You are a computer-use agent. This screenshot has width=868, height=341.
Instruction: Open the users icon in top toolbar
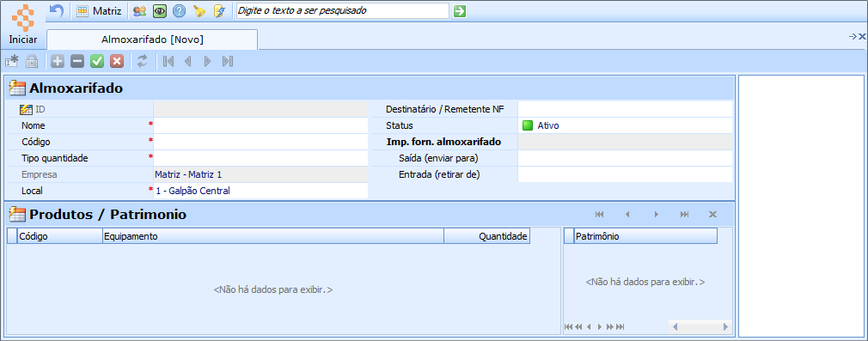pos(139,11)
